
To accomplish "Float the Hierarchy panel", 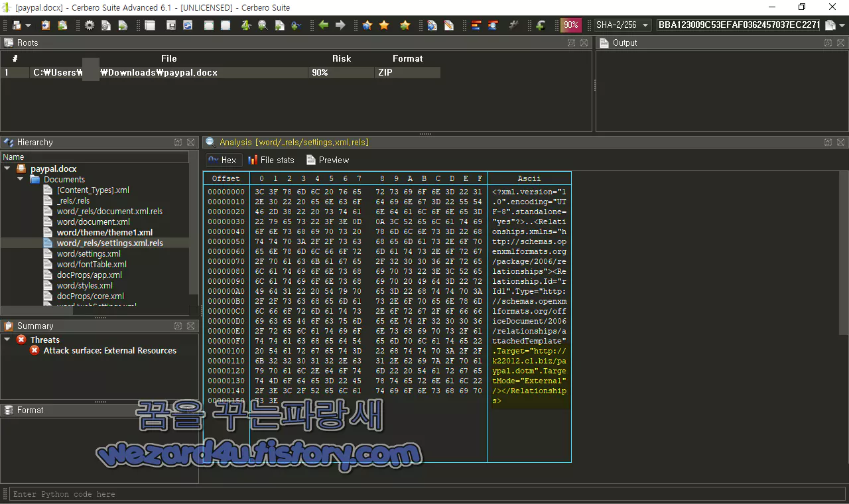I will coord(178,142).
